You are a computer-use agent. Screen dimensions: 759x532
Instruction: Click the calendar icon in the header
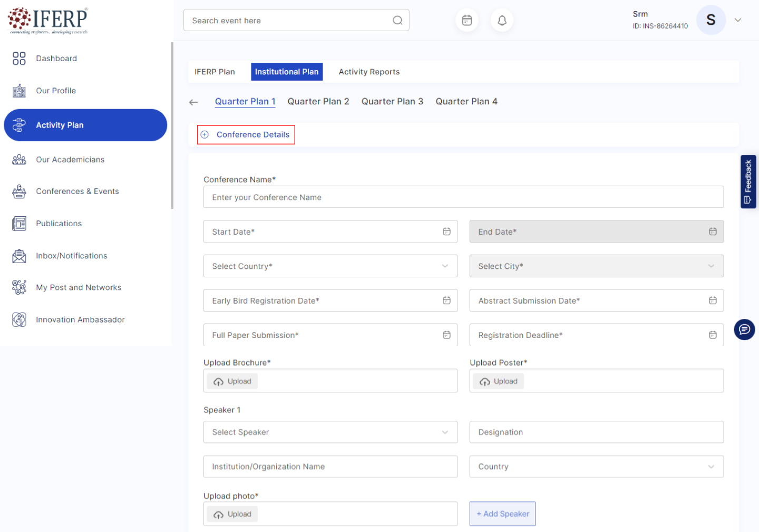pyautogui.click(x=466, y=21)
